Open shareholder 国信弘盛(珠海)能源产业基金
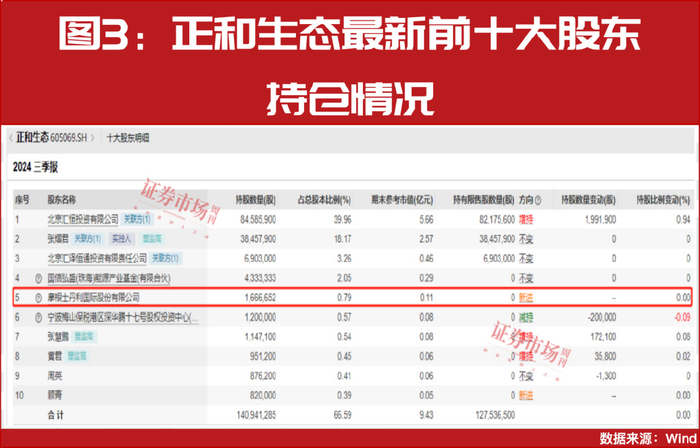The image size is (700, 448). click(x=109, y=278)
